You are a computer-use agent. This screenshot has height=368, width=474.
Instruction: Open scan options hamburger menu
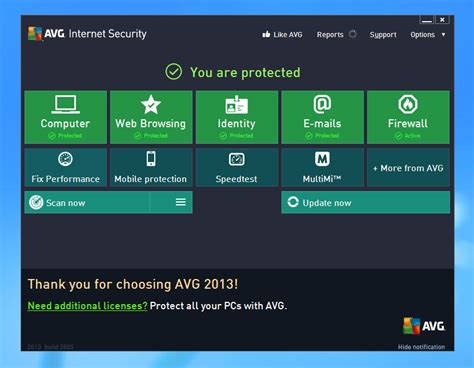181,202
